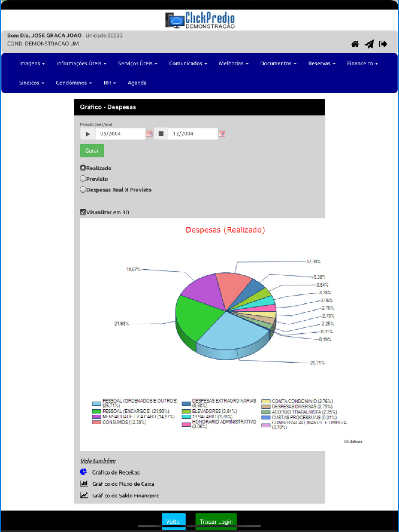The height and width of the screenshot is (532, 399).
Task: Expand the Imagens dropdown menu
Action: click(32, 63)
